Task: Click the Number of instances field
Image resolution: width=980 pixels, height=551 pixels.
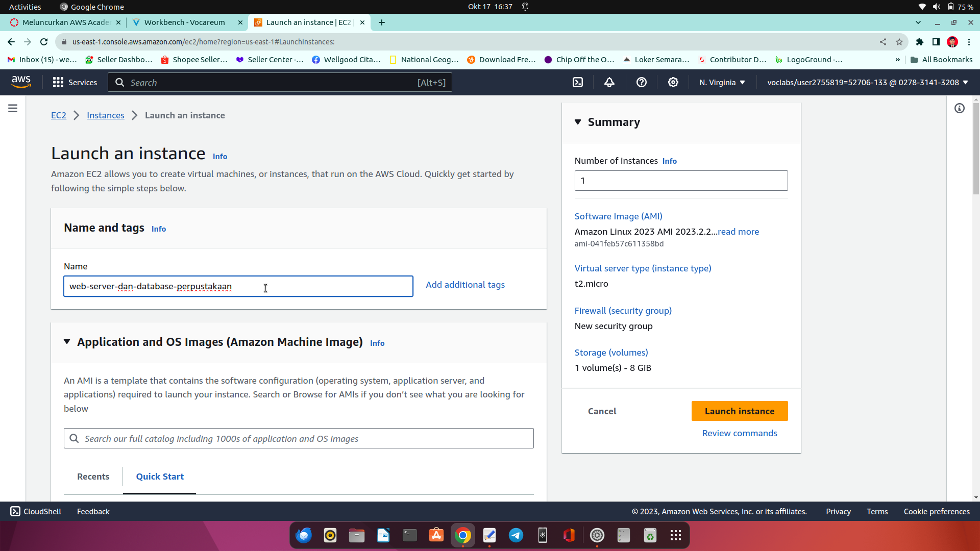Action: (x=681, y=181)
